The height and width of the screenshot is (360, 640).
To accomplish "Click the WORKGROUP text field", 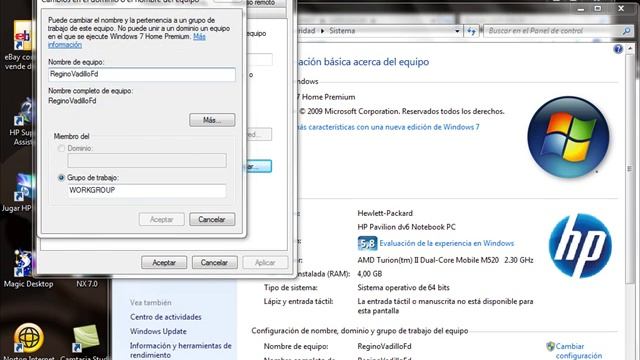I will pos(147,190).
